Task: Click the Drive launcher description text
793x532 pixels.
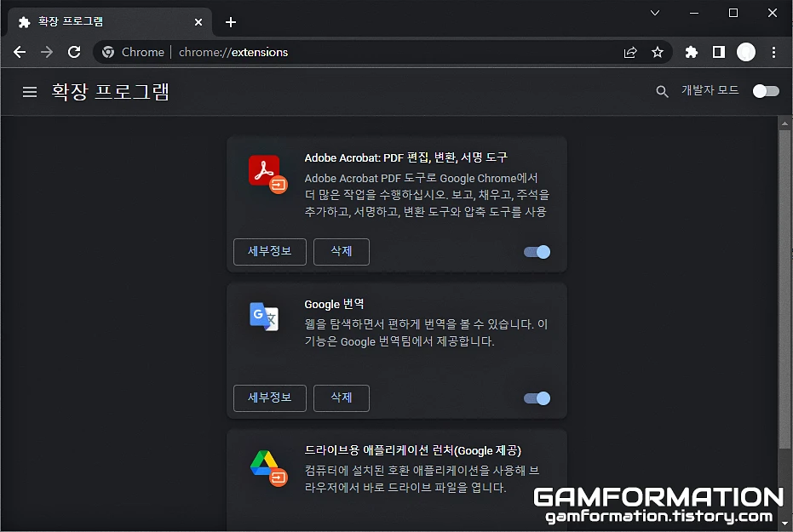Action: pos(422,479)
